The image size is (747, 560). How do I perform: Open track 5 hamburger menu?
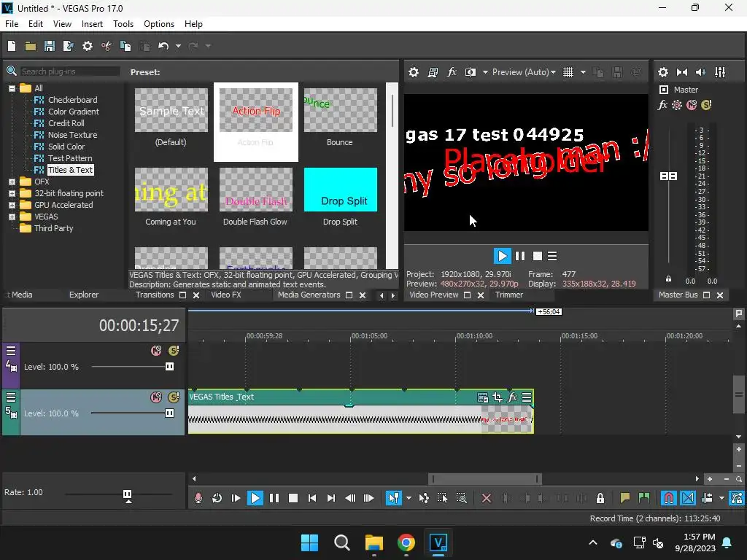[11, 397]
